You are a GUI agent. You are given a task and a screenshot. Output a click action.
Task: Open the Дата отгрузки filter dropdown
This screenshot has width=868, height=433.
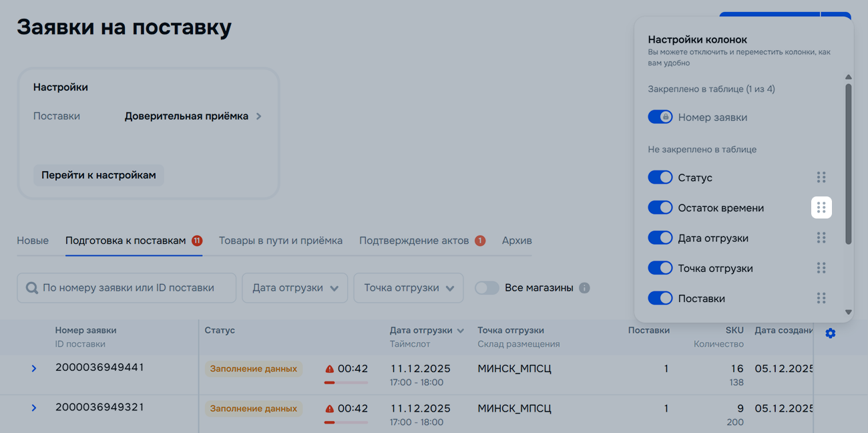tap(294, 288)
